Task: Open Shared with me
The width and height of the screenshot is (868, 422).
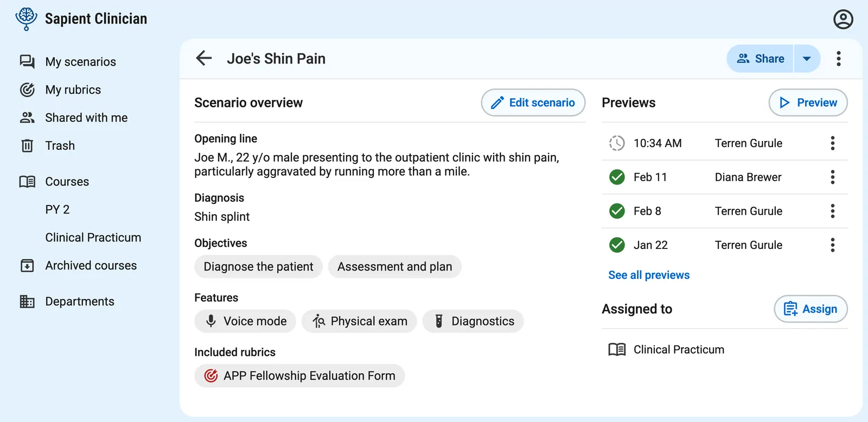Action: 86,118
